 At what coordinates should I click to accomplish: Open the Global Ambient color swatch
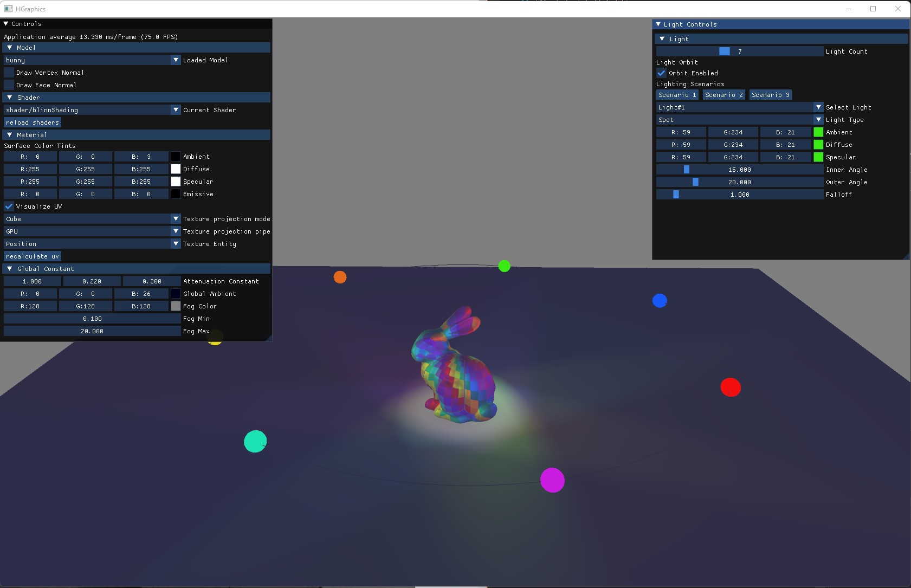click(x=176, y=294)
